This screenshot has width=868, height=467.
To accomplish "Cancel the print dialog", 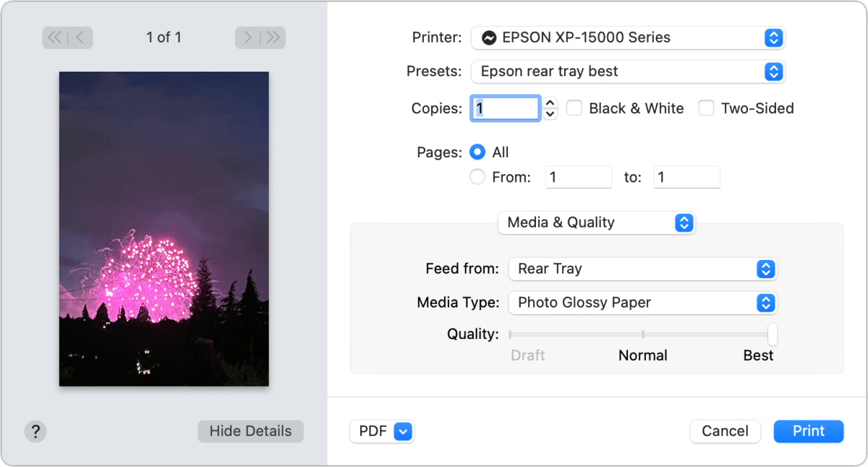I will (x=725, y=431).
